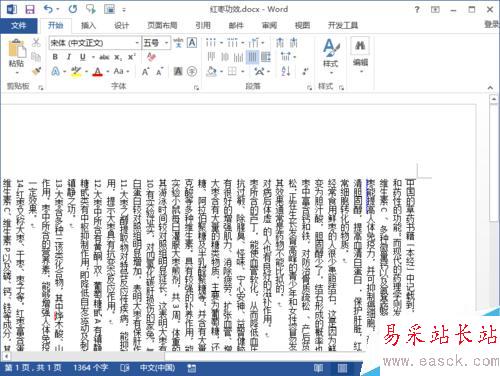Decrease font size with shrink font icon
The width and height of the screenshot is (500, 376).
(160, 71)
